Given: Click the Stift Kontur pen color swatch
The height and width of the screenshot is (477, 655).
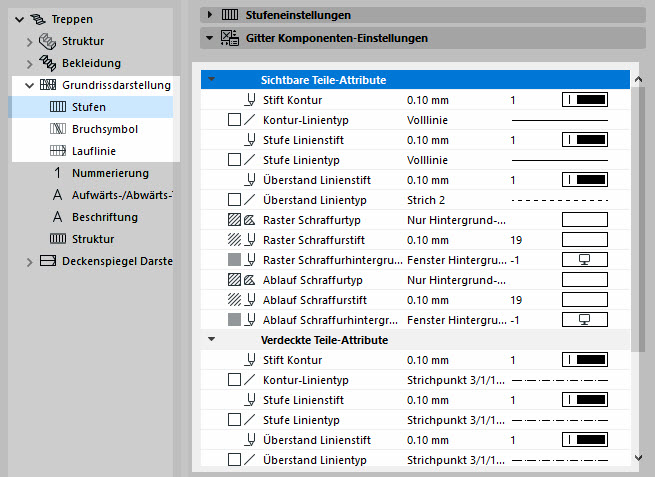Looking at the screenshot, I should coord(585,99).
